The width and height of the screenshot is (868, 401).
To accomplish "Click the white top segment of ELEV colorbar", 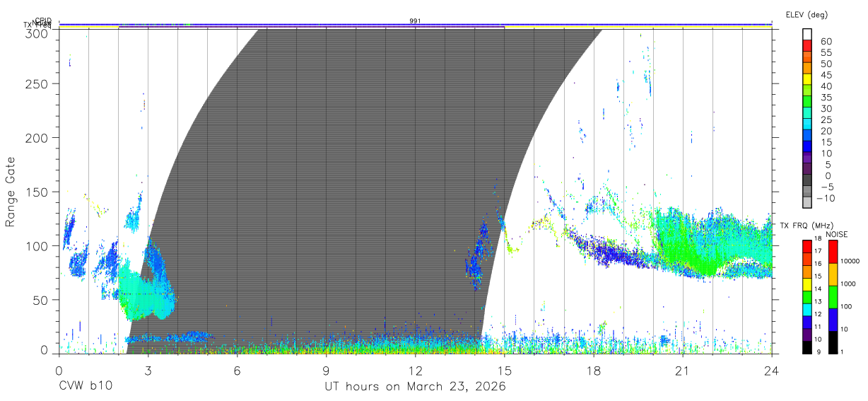I will tap(807, 33).
